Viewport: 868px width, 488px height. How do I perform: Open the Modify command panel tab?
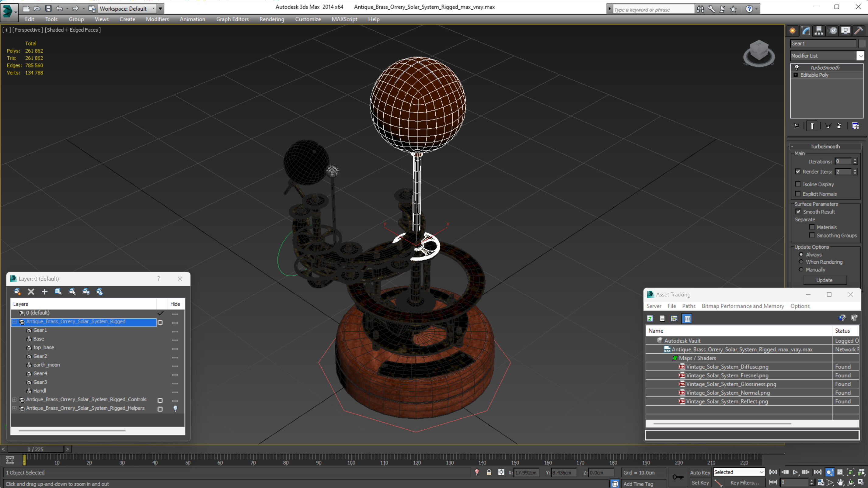click(x=806, y=31)
